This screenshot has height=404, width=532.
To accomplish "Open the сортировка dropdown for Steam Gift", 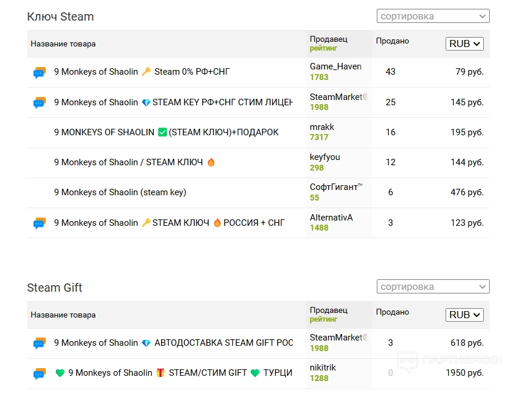I will [433, 287].
